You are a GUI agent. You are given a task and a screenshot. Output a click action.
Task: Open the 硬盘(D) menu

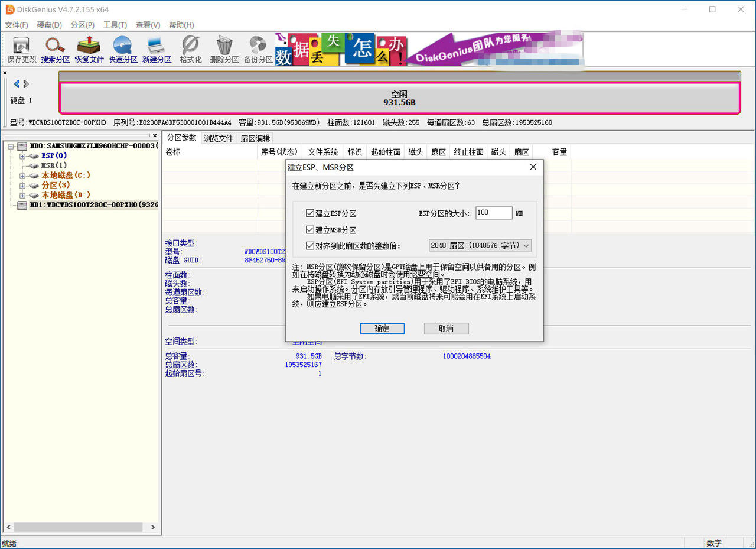49,25
